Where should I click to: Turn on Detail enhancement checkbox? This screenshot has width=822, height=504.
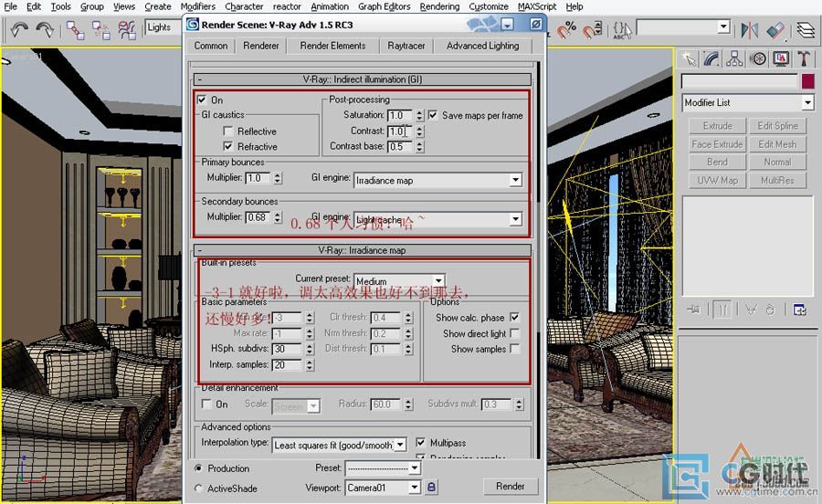pyautogui.click(x=206, y=404)
